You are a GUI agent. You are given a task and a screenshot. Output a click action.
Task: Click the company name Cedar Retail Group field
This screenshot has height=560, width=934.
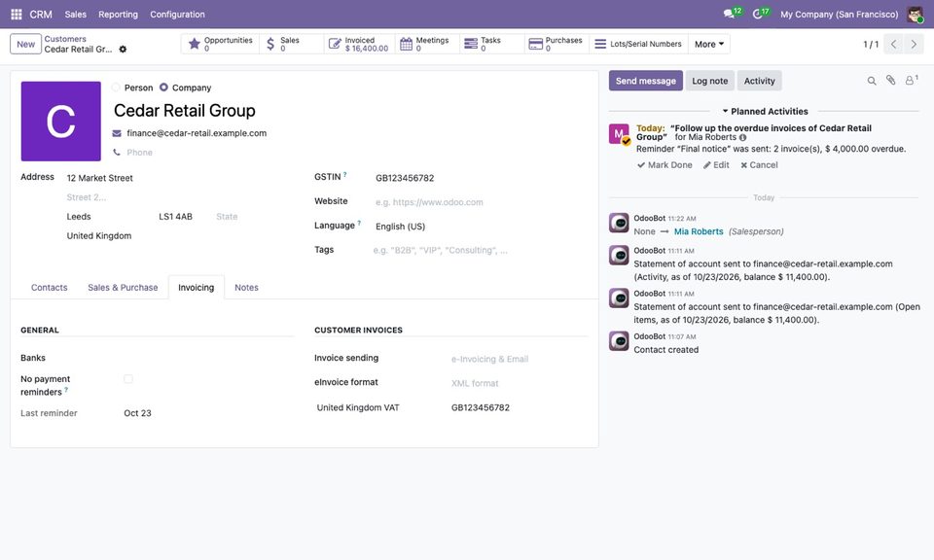349,111
